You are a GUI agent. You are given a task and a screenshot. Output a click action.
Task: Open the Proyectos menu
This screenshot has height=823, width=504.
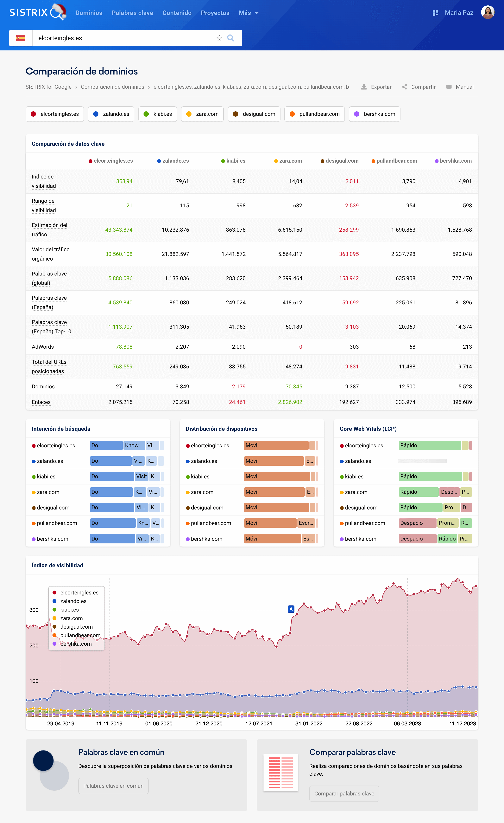click(x=215, y=13)
